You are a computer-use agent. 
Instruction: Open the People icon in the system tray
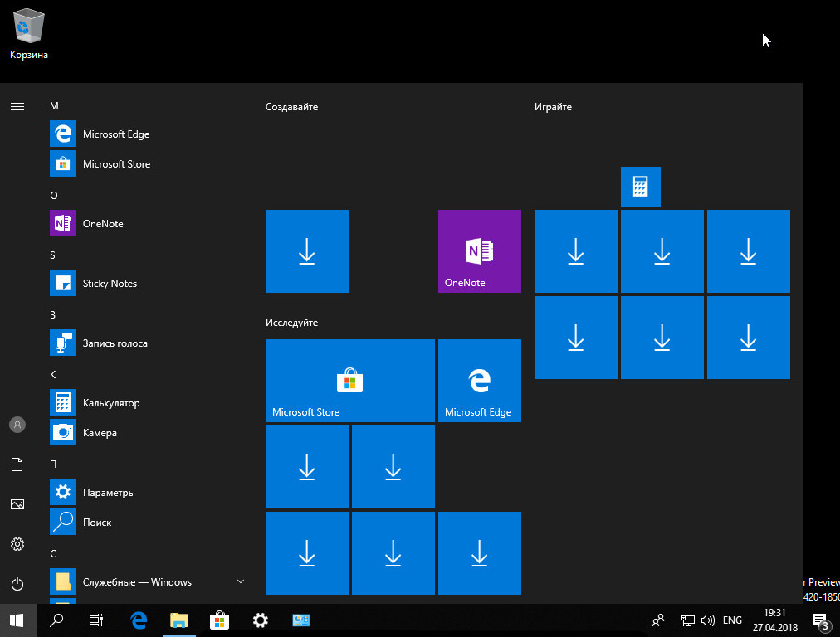click(658, 620)
